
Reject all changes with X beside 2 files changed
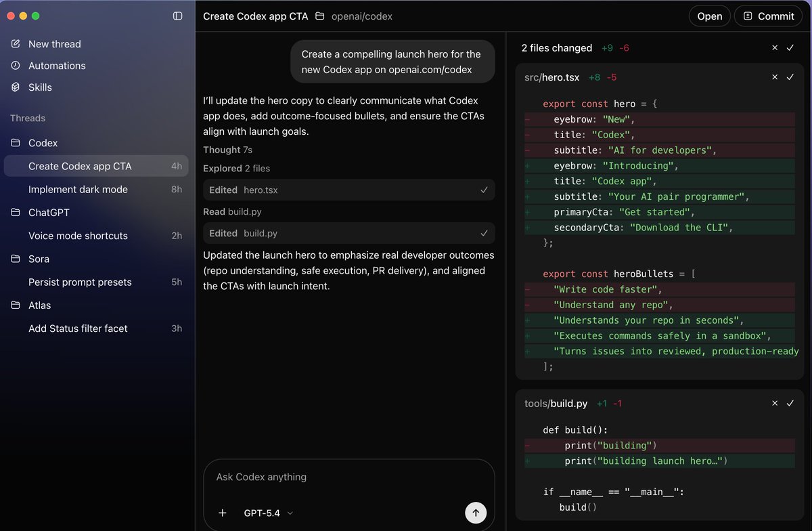775,48
